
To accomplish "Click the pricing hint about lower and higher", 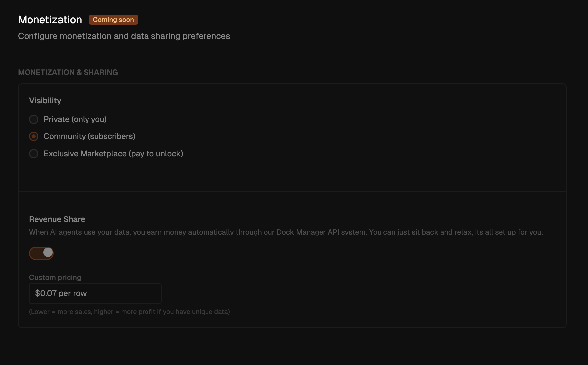I will [x=130, y=312].
